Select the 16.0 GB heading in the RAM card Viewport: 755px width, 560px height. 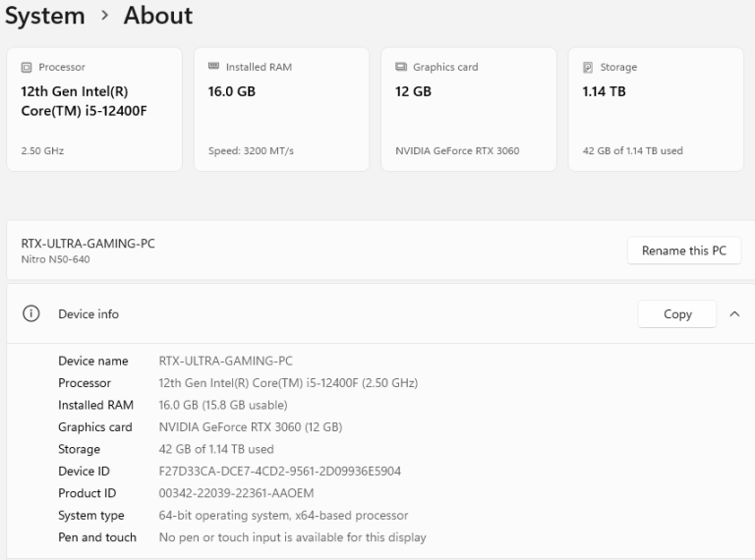[x=232, y=91]
